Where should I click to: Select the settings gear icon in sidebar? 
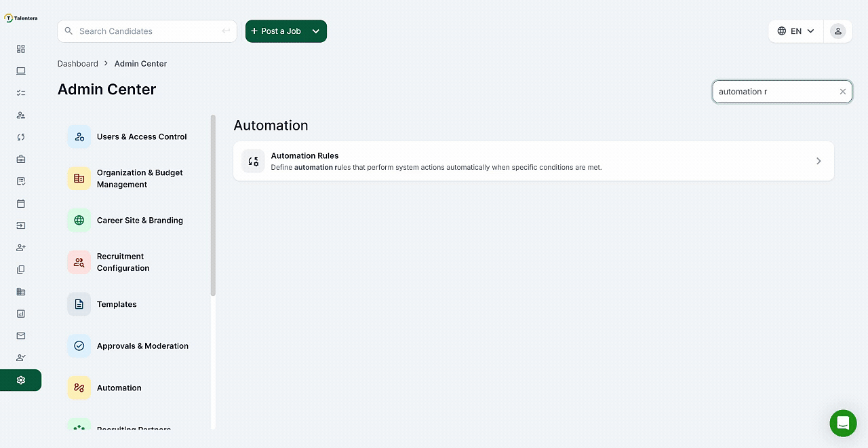pos(21,380)
